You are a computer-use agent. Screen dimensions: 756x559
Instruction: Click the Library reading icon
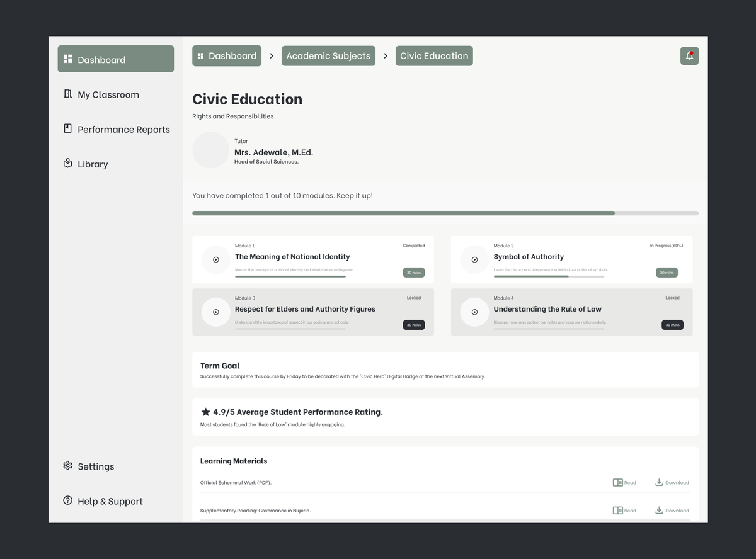click(x=67, y=163)
